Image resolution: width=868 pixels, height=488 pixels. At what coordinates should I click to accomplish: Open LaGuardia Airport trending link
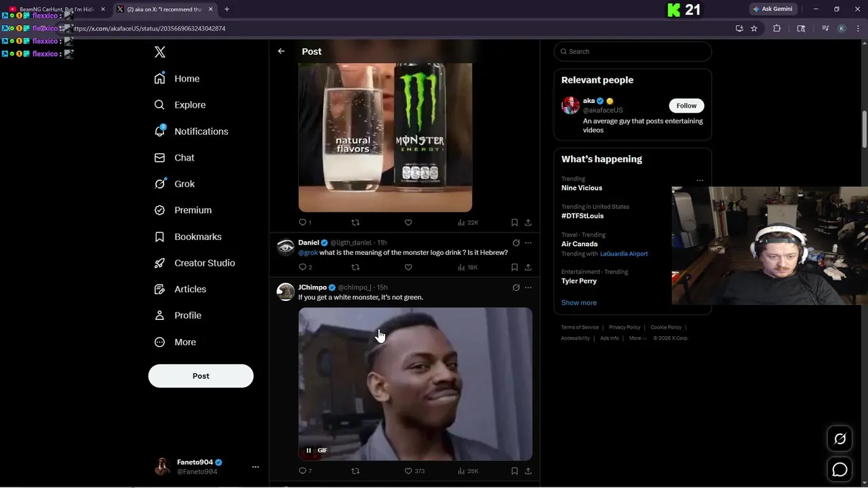coord(624,253)
